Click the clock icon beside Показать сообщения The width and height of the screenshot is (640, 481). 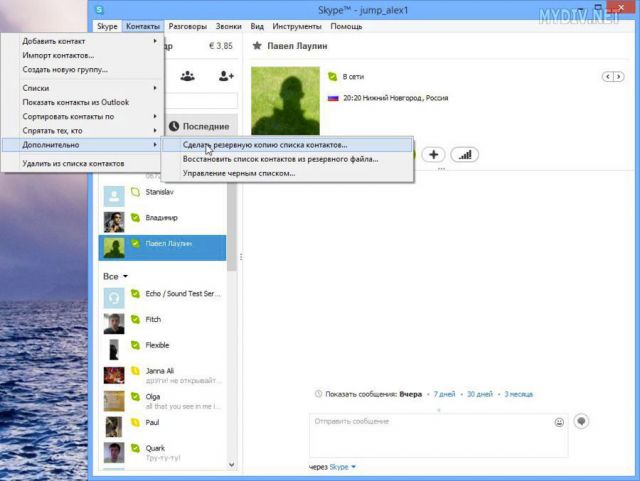pos(318,394)
